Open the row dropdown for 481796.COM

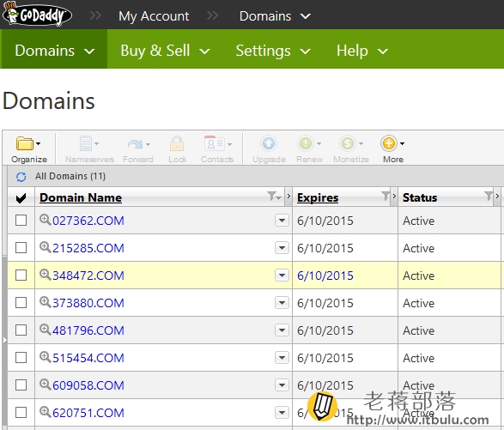pyautogui.click(x=282, y=330)
